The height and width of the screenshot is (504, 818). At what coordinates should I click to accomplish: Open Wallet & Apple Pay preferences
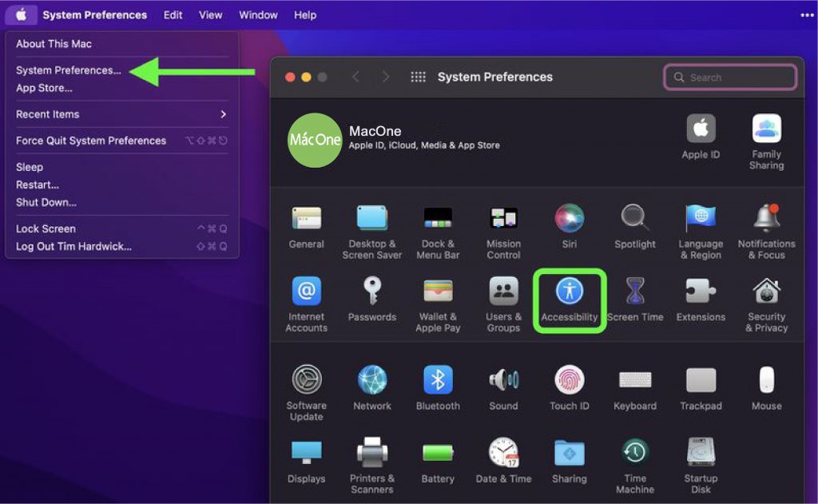tap(438, 304)
